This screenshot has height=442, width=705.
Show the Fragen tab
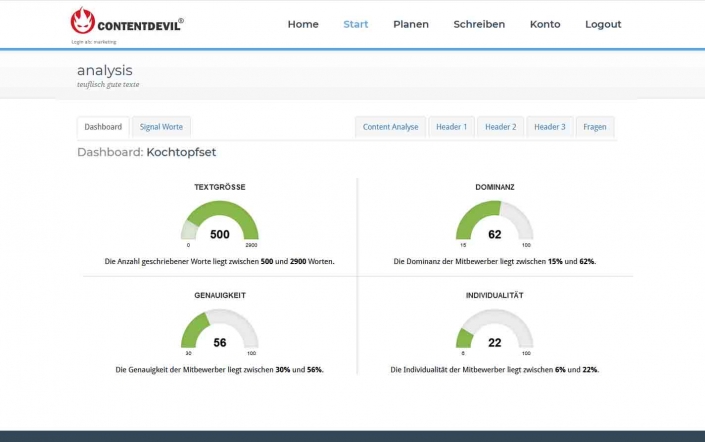point(595,127)
